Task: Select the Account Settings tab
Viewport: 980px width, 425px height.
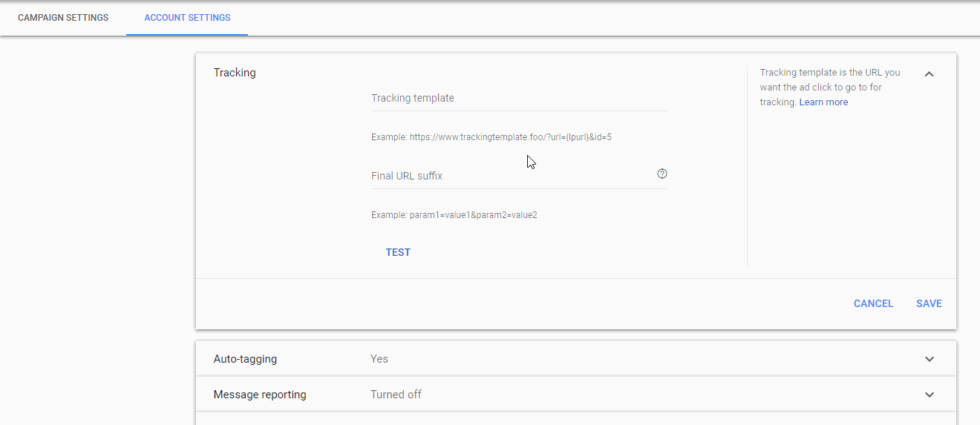Action: tap(187, 18)
